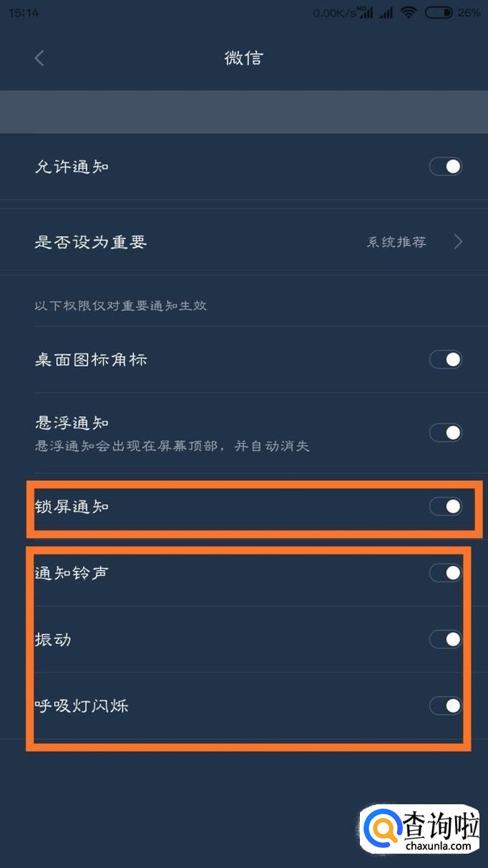
Task: Select 系统推荐 value text
Action: (396, 242)
